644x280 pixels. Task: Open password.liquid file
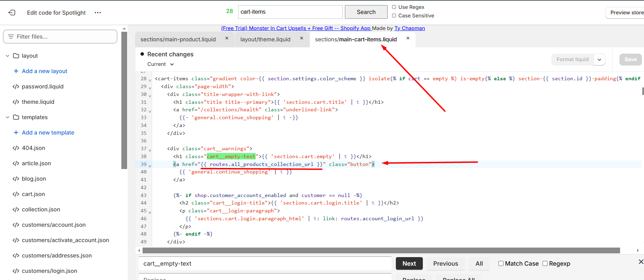click(43, 86)
